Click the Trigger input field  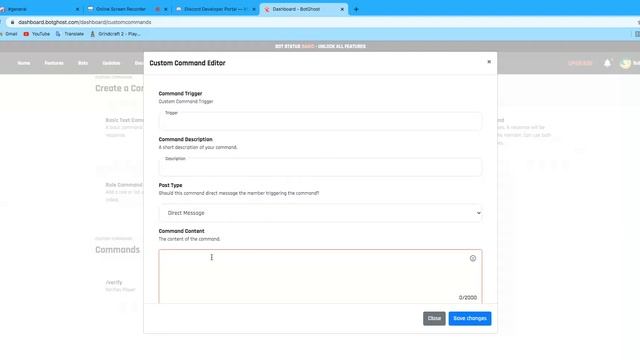(320, 121)
